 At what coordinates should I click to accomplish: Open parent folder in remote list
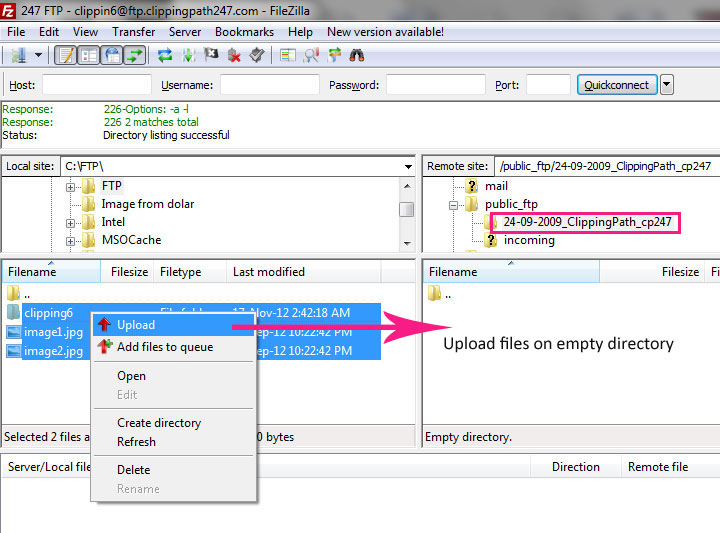(439, 294)
